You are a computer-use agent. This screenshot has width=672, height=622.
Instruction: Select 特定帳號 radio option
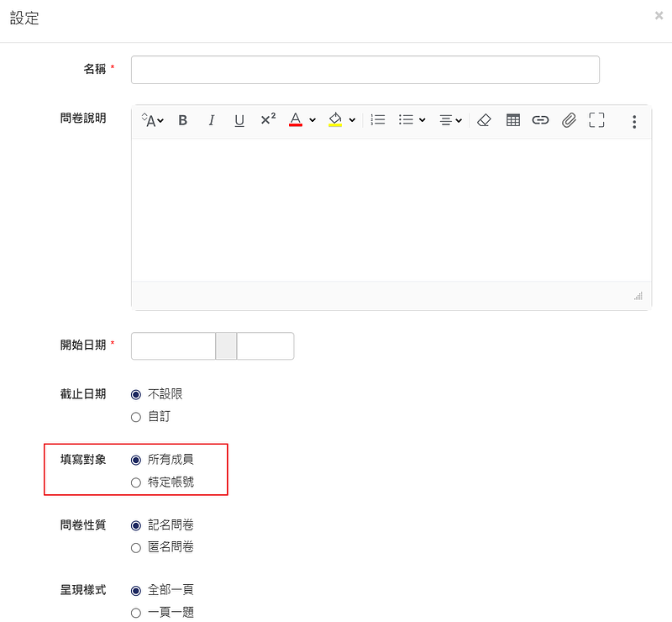point(136,482)
